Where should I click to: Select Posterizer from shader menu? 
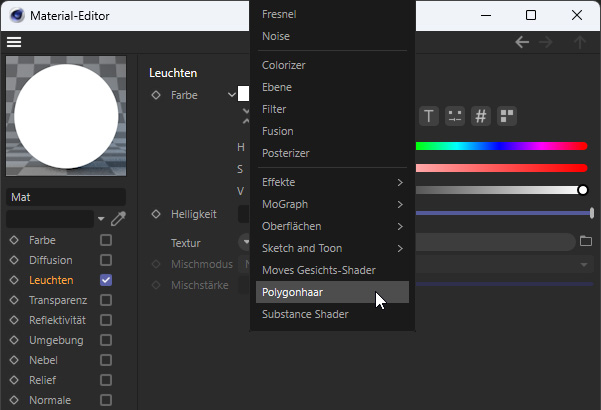point(332,153)
